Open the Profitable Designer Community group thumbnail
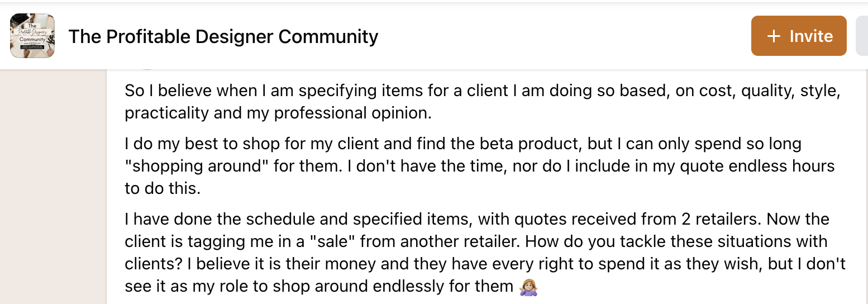868x304 pixels. [x=32, y=36]
